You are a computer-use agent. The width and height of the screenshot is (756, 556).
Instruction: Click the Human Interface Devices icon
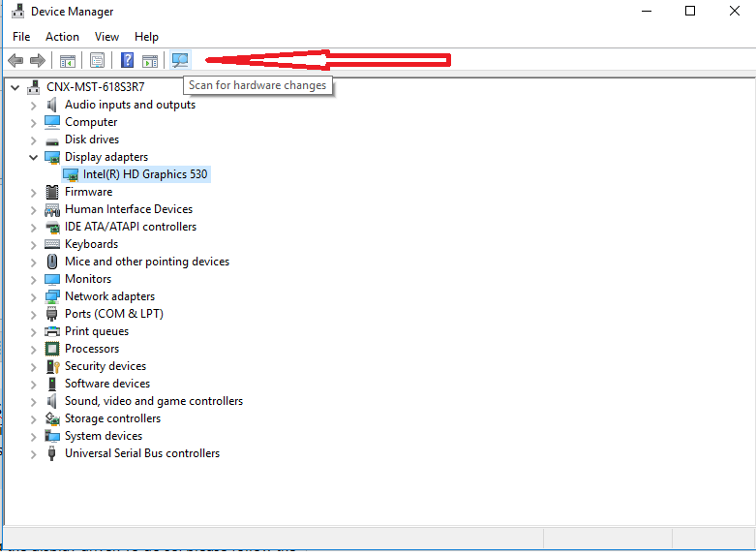tap(52, 209)
